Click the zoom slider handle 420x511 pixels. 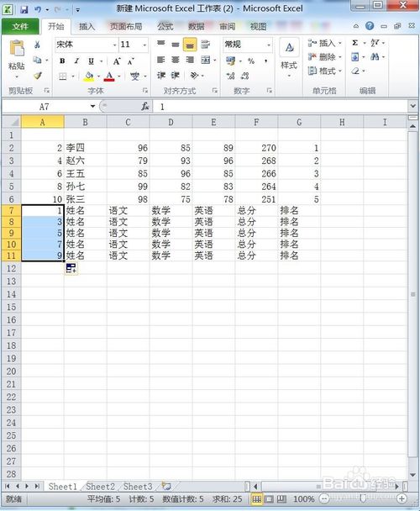click(x=362, y=498)
